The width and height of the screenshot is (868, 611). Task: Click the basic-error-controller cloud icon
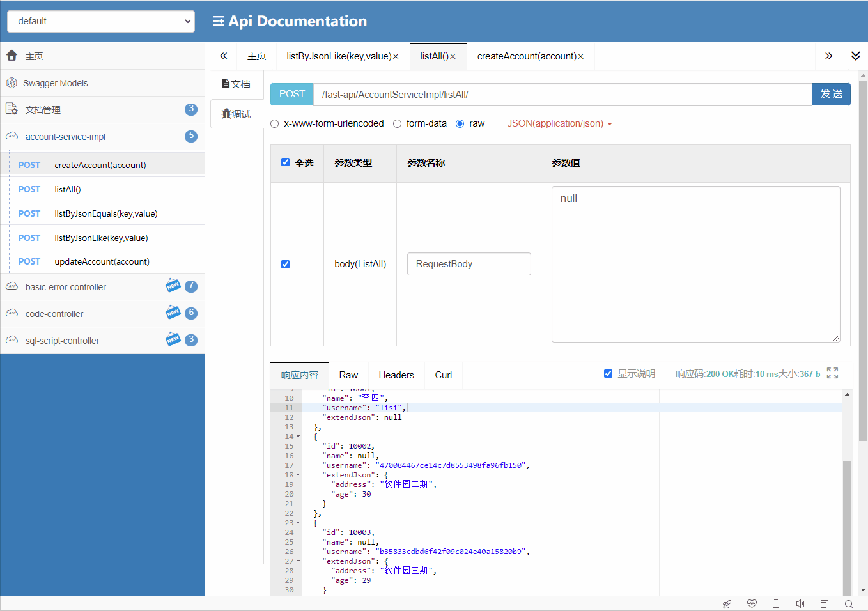point(12,286)
